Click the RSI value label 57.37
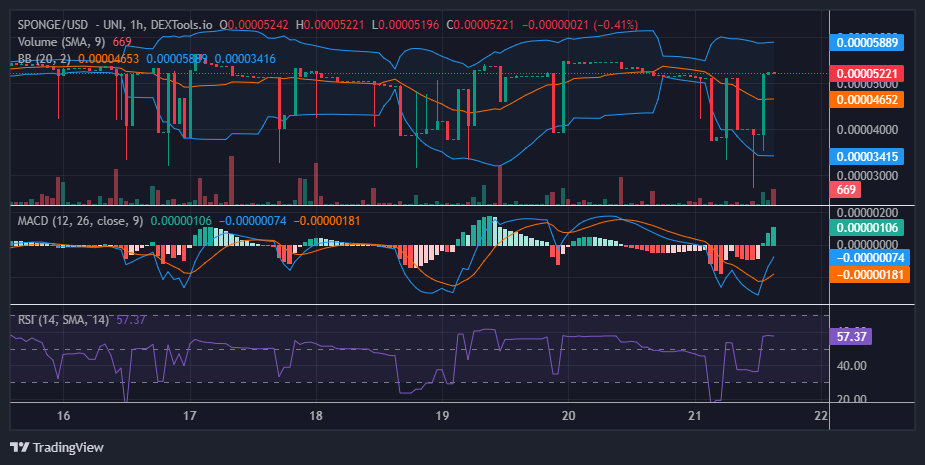This screenshot has width=925, height=465. click(851, 337)
